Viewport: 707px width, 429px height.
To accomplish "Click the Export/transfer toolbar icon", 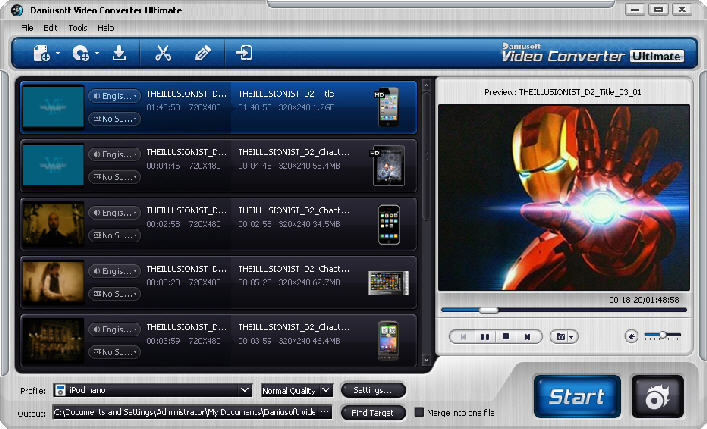I will point(244,53).
